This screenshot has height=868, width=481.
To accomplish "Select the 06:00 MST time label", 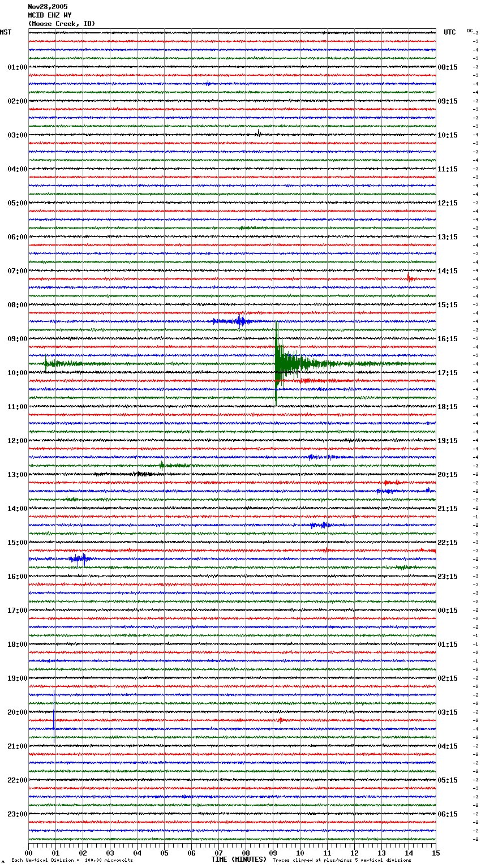I will [18, 237].
